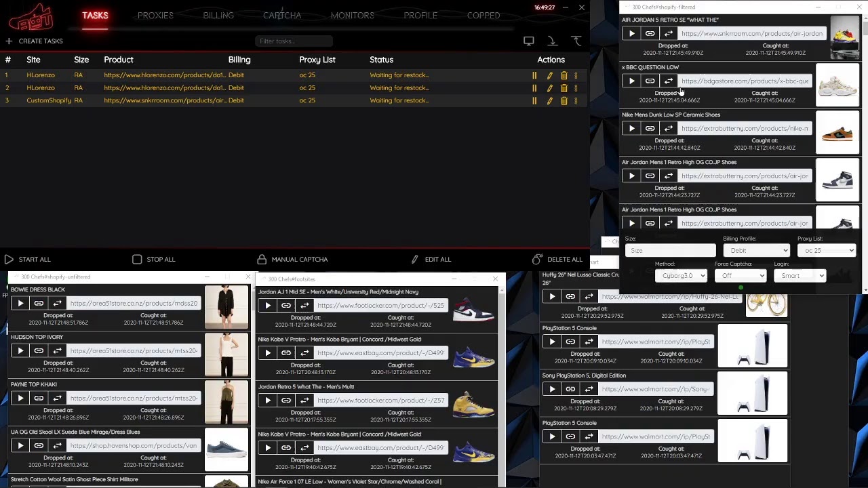Switch to the TASKS tab

[95, 15]
